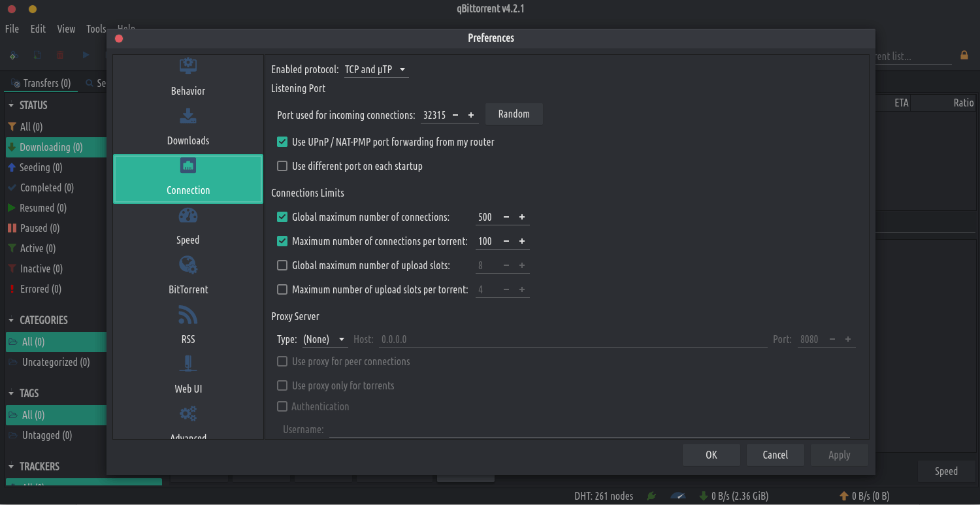Click the Ratio column header
Image resolution: width=980 pixels, height=505 pixels.
(963, 103)
